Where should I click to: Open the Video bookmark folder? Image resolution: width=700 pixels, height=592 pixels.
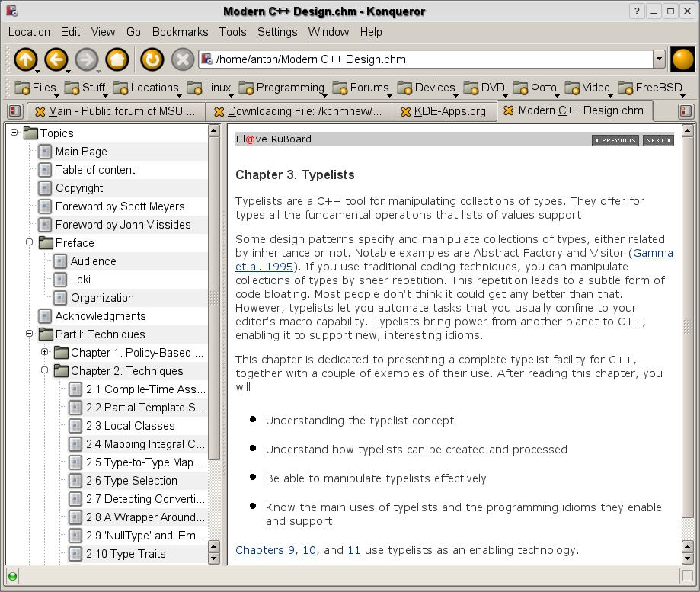587,88
